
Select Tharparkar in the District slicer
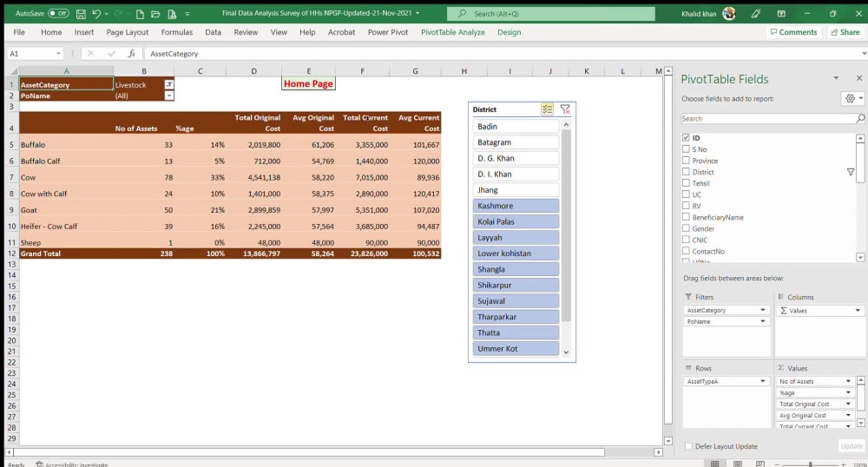(x=516, y=317)
